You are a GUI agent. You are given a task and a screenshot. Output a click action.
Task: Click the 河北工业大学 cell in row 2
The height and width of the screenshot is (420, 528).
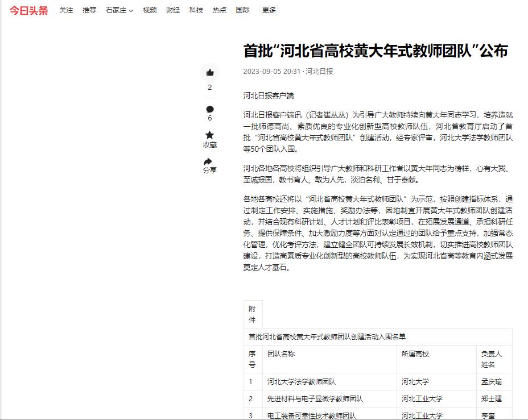coord(422,399)
